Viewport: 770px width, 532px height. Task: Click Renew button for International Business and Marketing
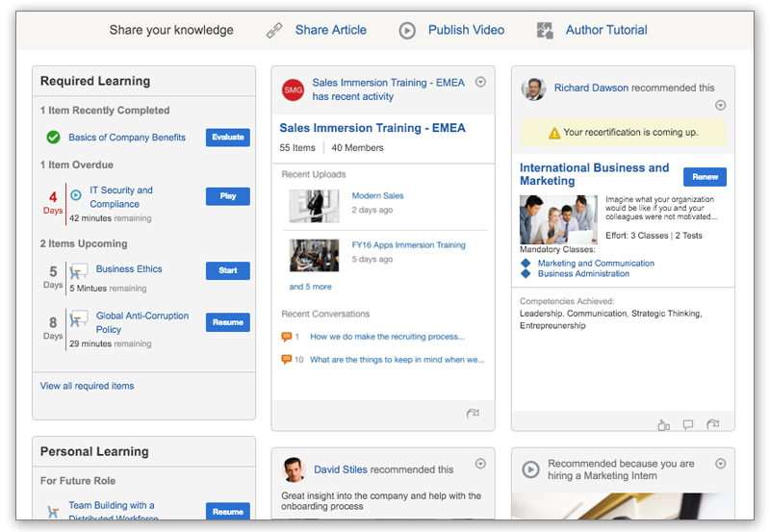(705, 177)
